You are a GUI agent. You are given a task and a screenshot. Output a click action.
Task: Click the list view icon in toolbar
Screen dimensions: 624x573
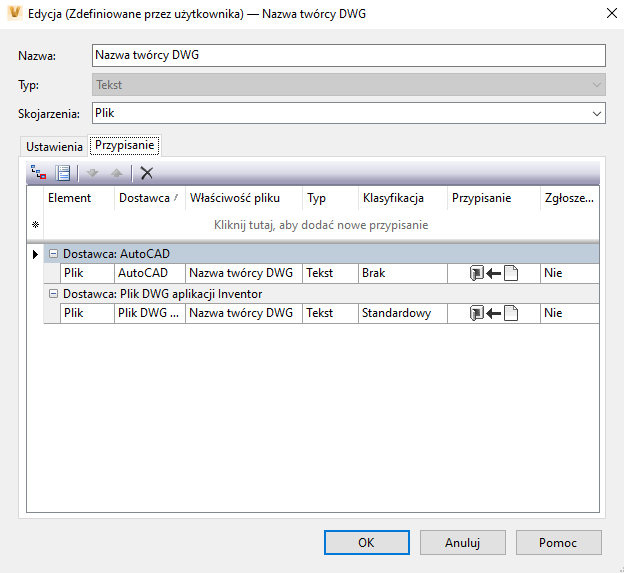coord(63,173)
